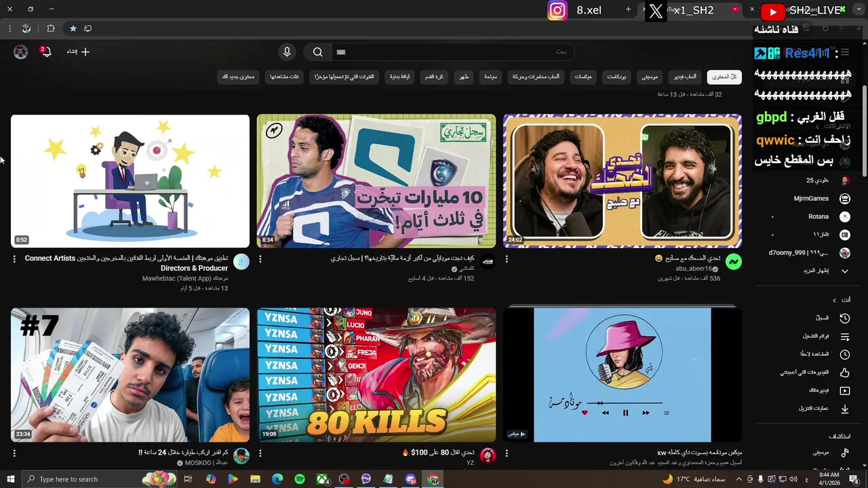
Task: Open the account avatar menu
Action: [x=21, y=52]
